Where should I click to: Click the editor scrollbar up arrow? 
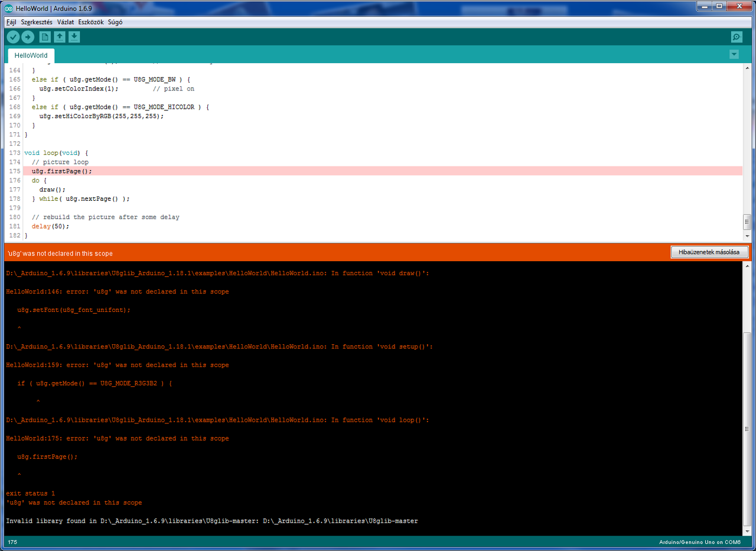click(747, 67)
